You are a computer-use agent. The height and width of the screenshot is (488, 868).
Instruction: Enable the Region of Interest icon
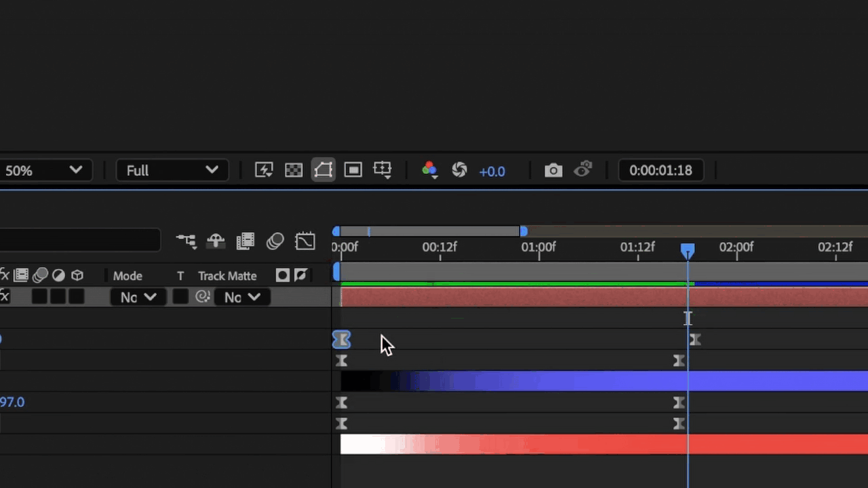353,170
